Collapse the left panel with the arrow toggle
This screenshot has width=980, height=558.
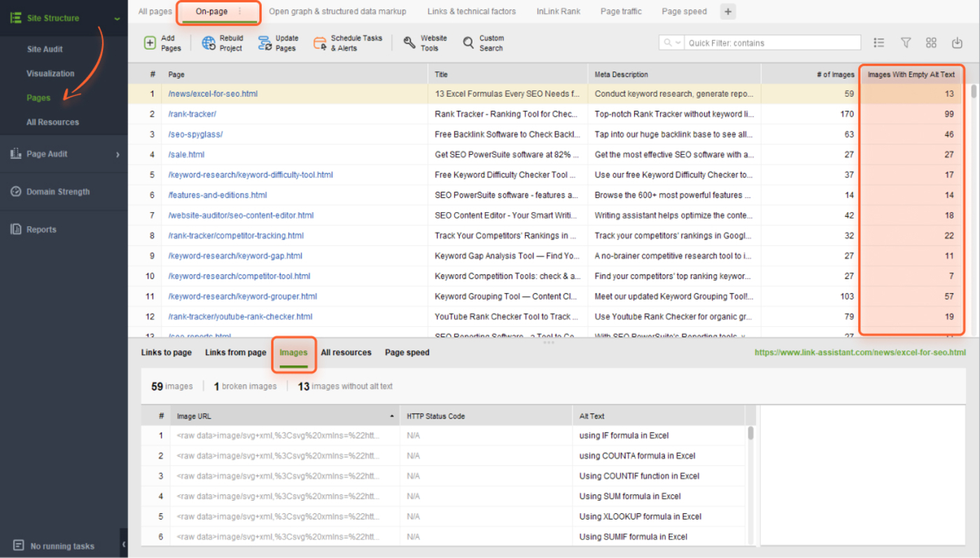pos(124,543)
